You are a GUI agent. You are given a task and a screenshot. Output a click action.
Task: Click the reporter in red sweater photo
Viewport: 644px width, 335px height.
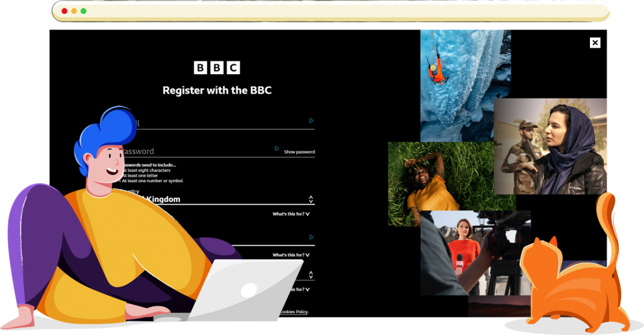tap(475, 253)
